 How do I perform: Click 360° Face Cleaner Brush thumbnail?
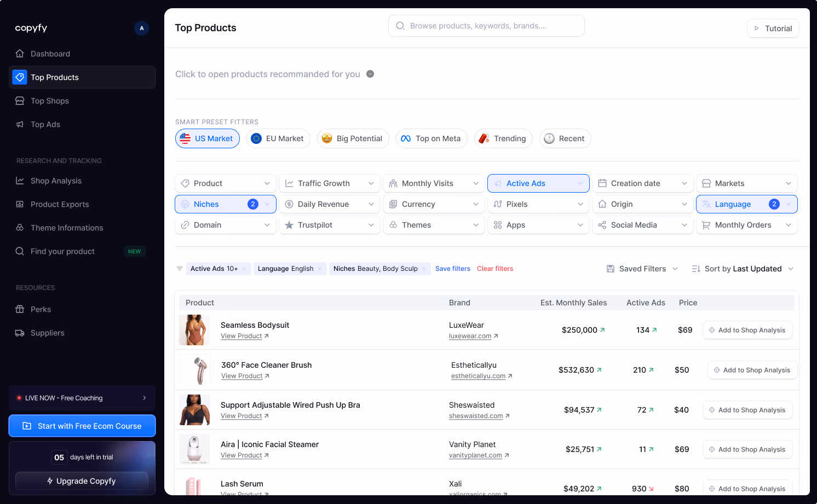pos(195,370)
